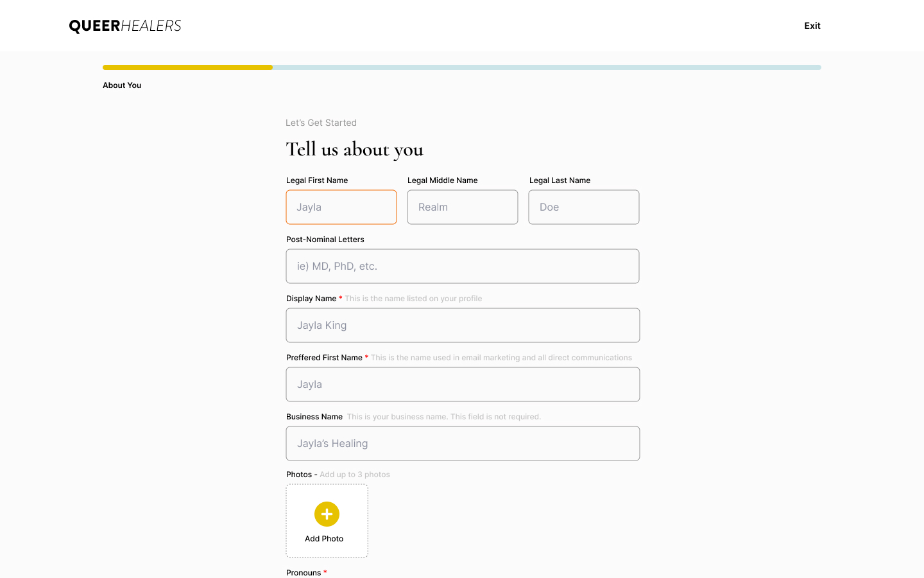Click the Display Name text field
The image size is (924, 578).
click(x=463, y=326)
